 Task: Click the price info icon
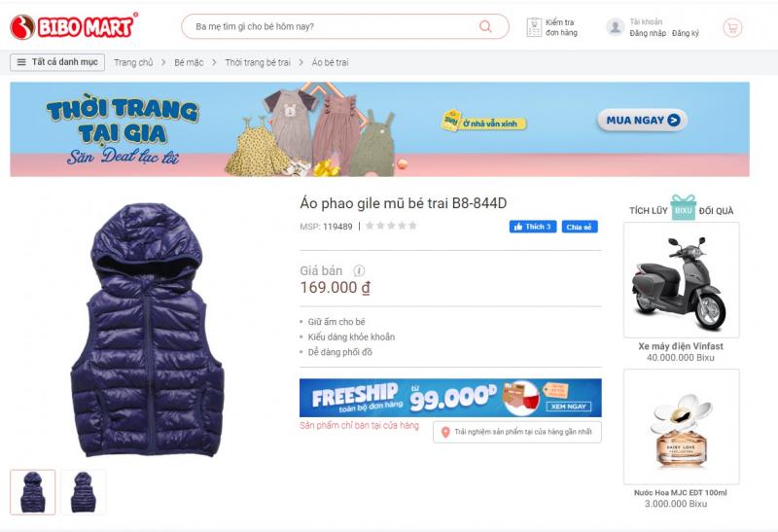(359, 270)
